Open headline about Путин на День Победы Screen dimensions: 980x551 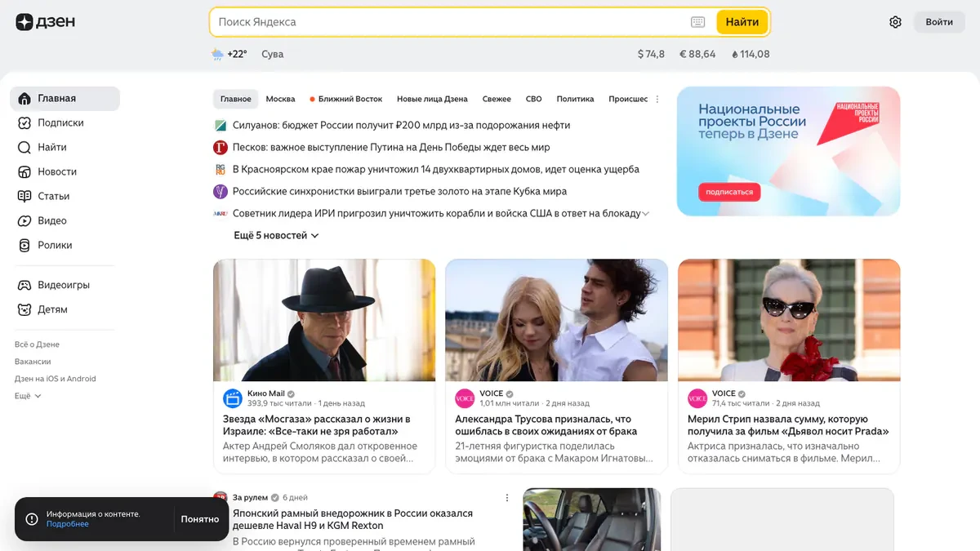tap(391, 148)
